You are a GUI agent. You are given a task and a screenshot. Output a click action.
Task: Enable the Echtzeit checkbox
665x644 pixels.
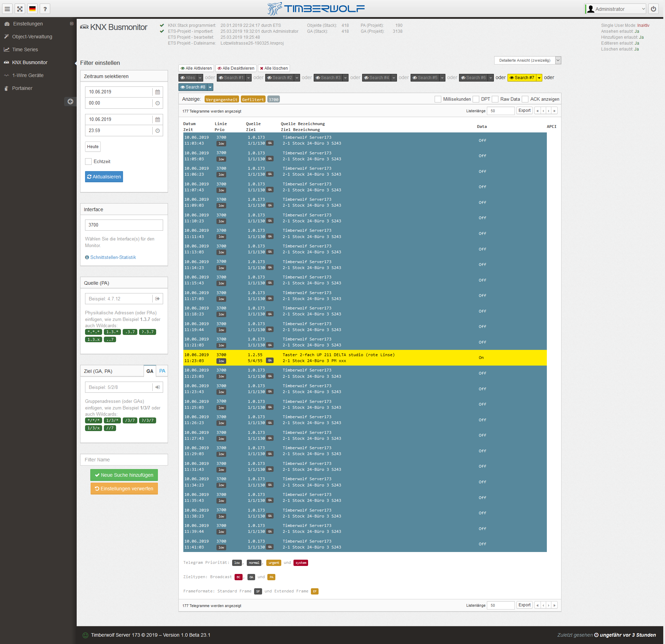(89, 162)
